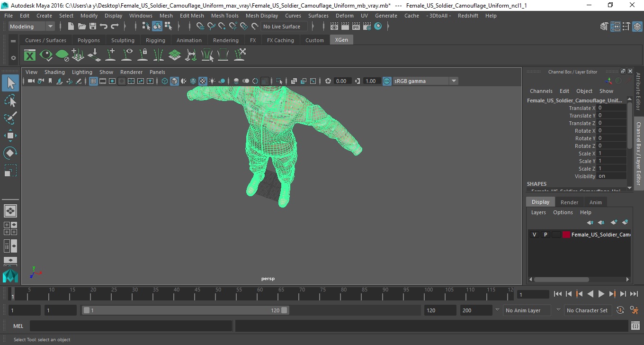Choose the Move tool in toolbox
The height and width of the screenshot is (345, 644).
[x=10, y=136]
